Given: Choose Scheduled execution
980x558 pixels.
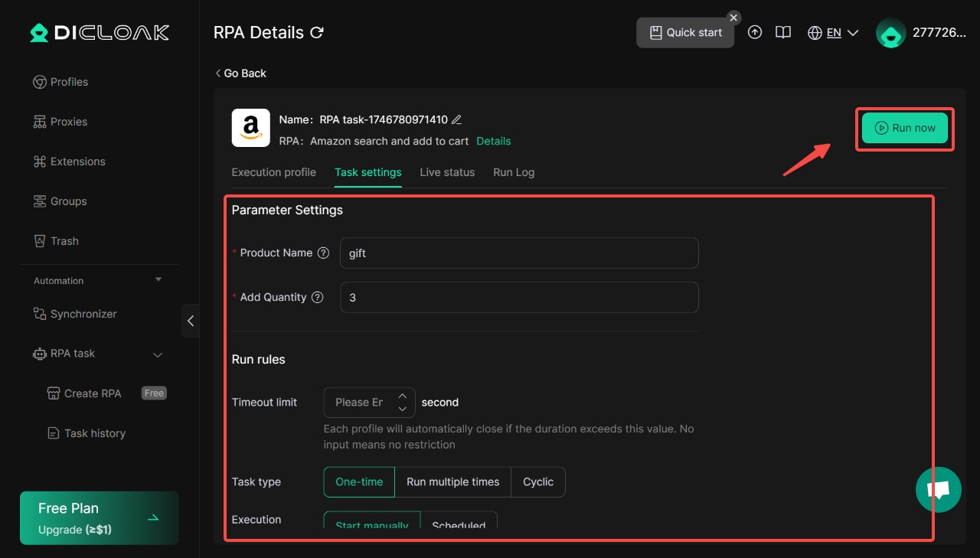Looking at the screenshot, I should click(459, 520).
